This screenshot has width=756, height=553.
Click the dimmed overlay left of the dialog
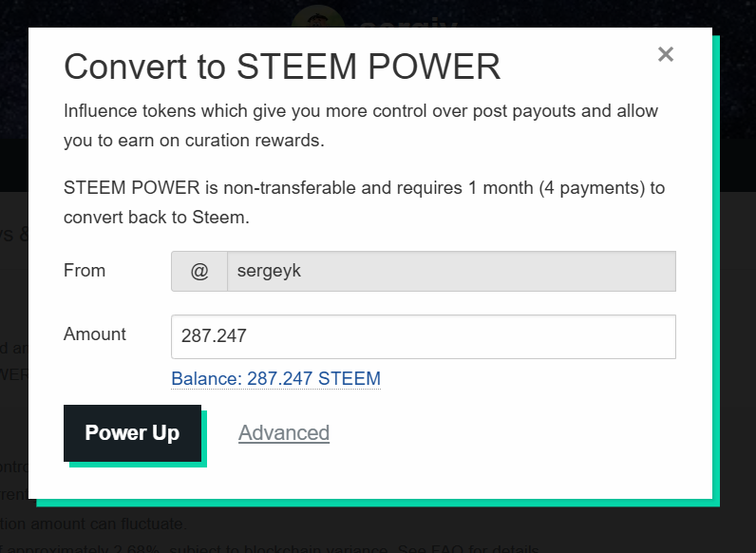pyautogui.click(x=13, y=337)
